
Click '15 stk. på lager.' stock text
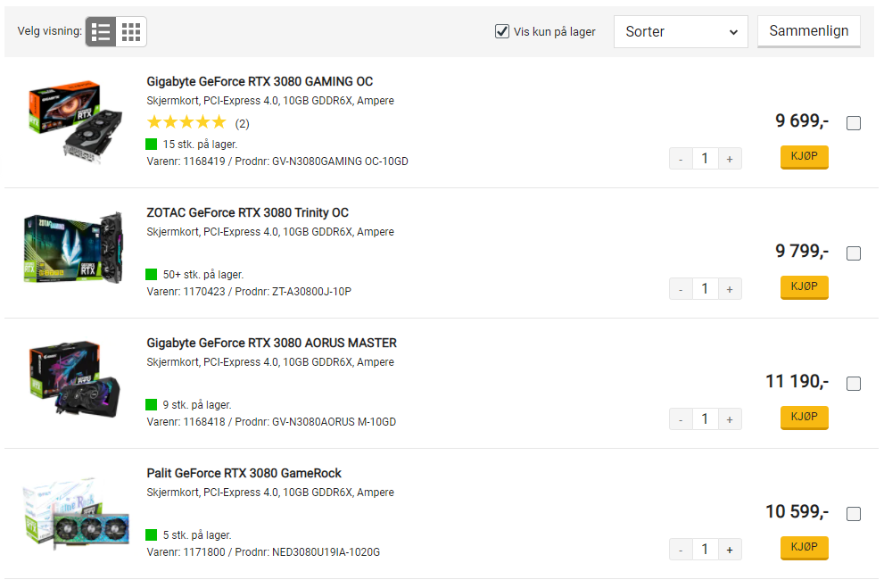(x=200, y=145)
